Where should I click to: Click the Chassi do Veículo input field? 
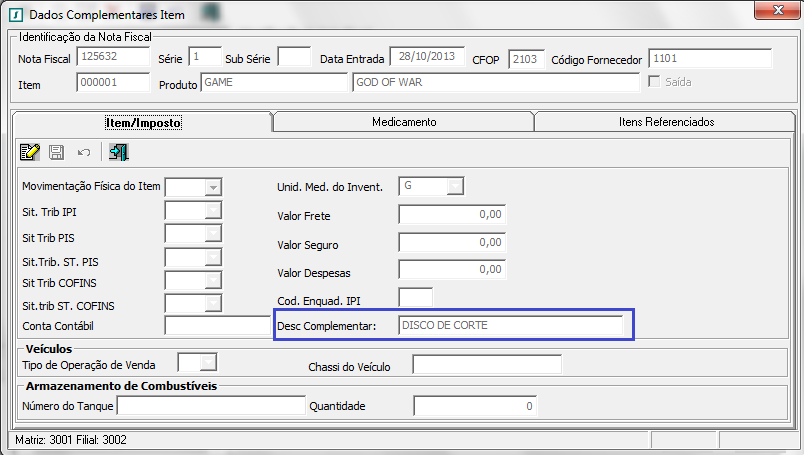tap(487, 365)
